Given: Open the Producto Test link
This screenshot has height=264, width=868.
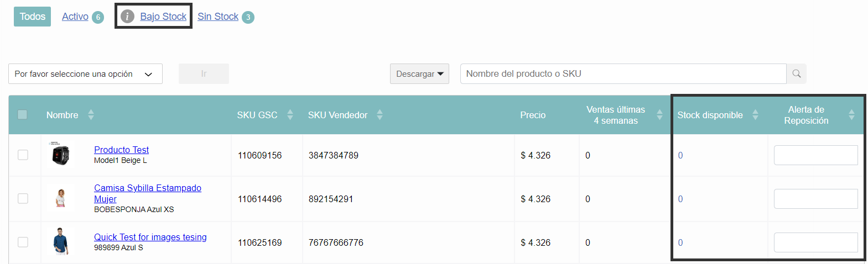Looking at the screenshot, I should pyautogui.click(x=121, y=150).
